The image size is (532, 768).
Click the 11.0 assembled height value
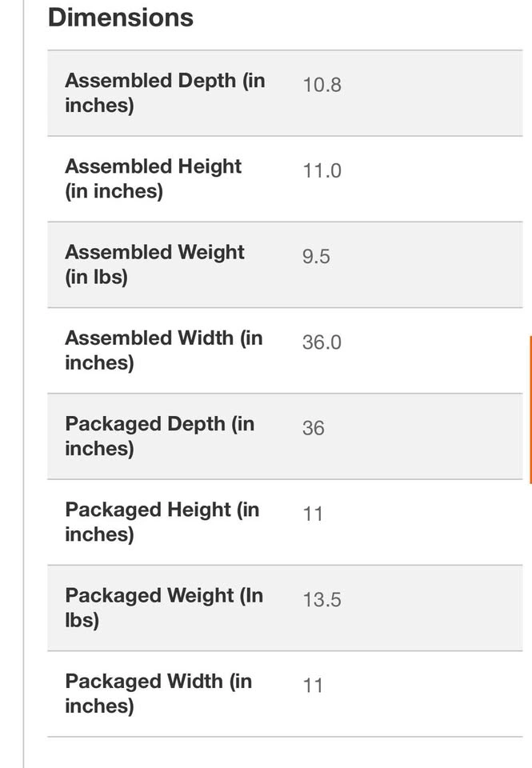pyautogui.click(x=322, y=171)
